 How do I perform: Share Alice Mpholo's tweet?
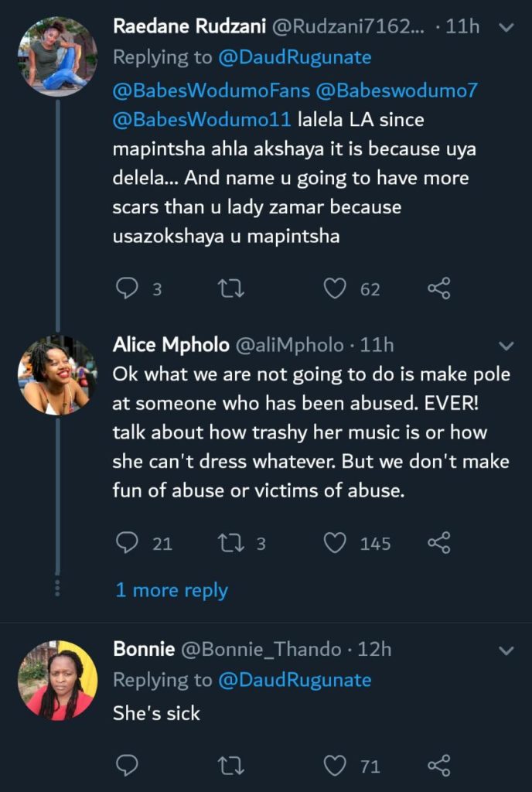coord(438,543)
